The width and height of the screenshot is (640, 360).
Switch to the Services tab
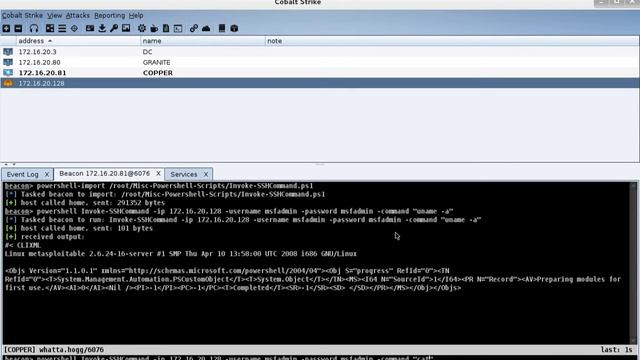pos(184,174)
